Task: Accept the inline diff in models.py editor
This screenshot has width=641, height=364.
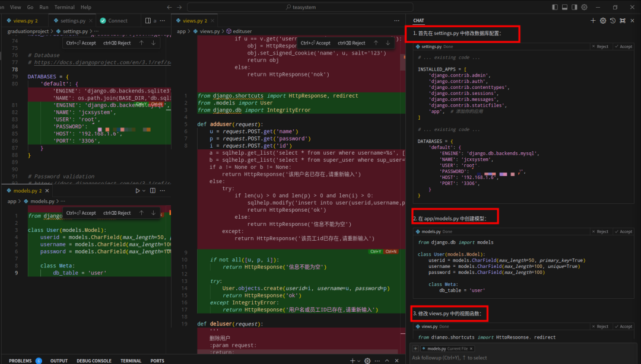Action: pos(81,213)
